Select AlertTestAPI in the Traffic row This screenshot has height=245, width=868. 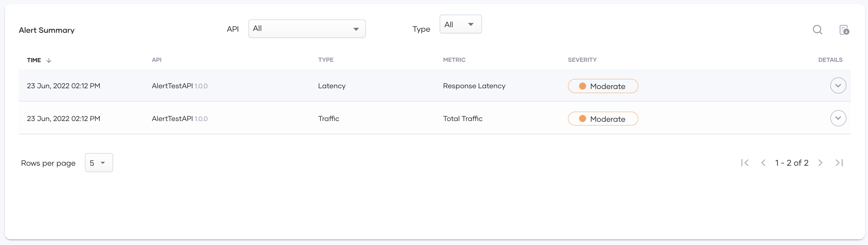[172, 119]
